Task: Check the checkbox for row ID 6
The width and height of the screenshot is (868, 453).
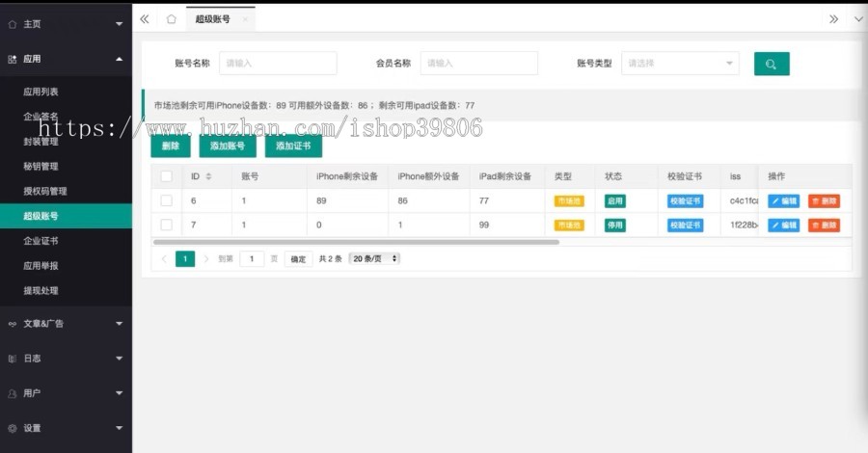Action: (166, 200)
